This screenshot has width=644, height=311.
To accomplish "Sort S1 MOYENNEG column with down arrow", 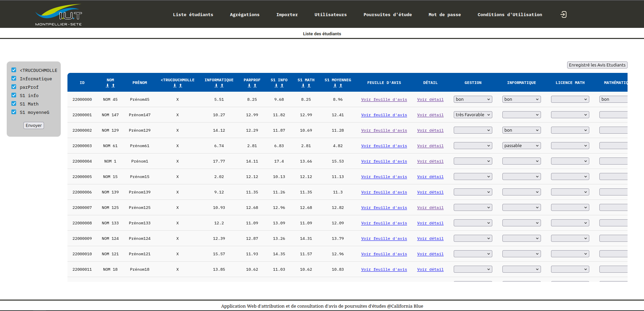I will pyautogui.click(x=335, y=86).
